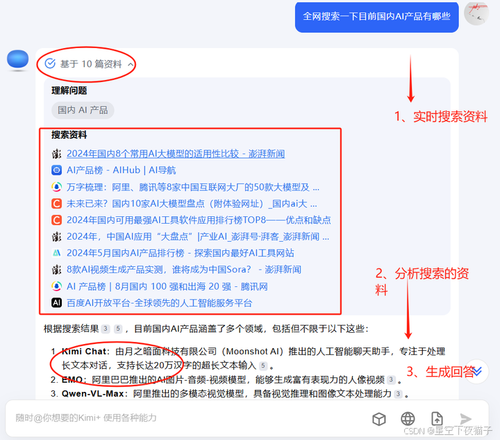Click citation badge 5 after 超长文本输入
The image size is (500, 440).
[x=263, y=366]
